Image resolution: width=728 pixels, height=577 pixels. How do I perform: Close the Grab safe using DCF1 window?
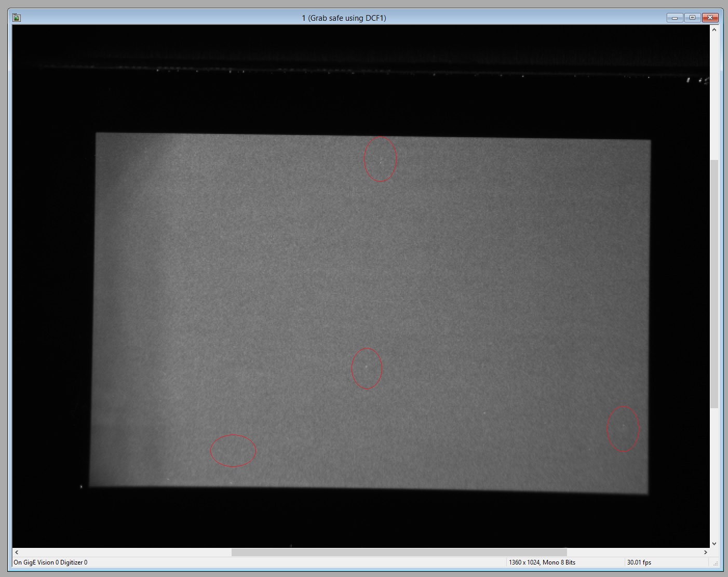710,18
